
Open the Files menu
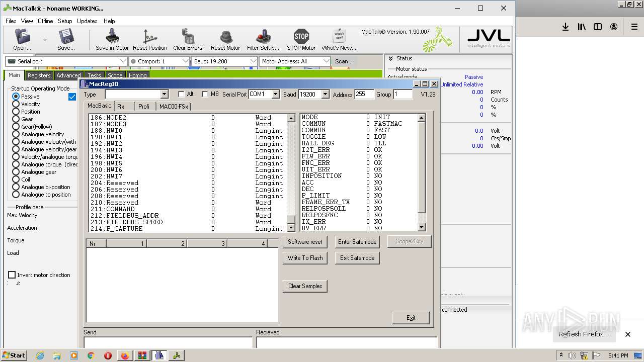[11, 21]
